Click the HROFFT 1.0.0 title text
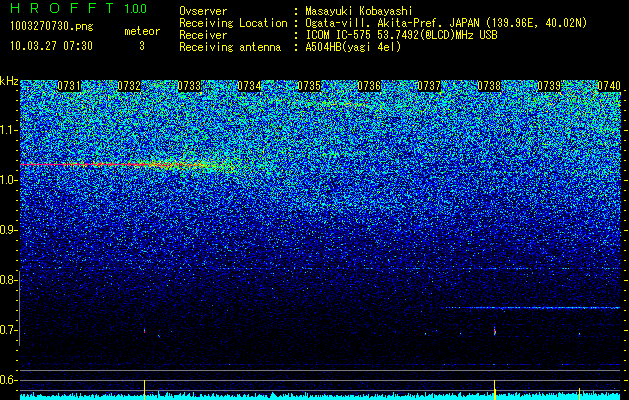This screenshot has height=400, width=629. 79,8
